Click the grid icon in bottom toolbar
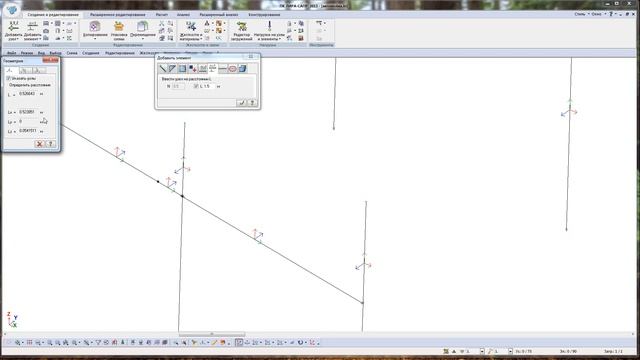 tap(29, 342)
